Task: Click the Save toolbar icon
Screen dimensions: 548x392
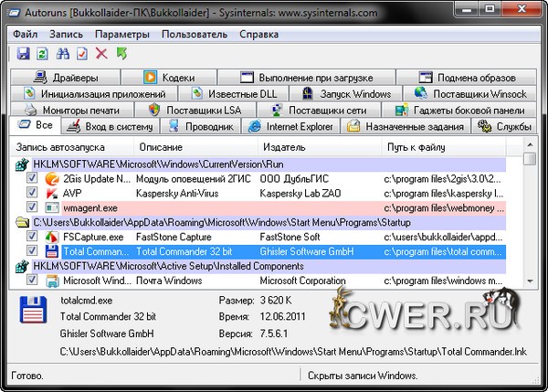Action: point(23,54)
